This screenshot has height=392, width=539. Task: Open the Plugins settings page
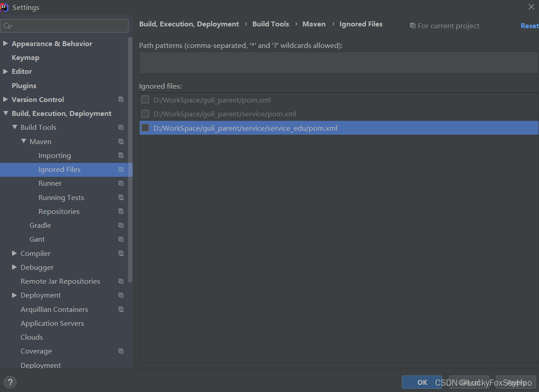tap(24, 85)
